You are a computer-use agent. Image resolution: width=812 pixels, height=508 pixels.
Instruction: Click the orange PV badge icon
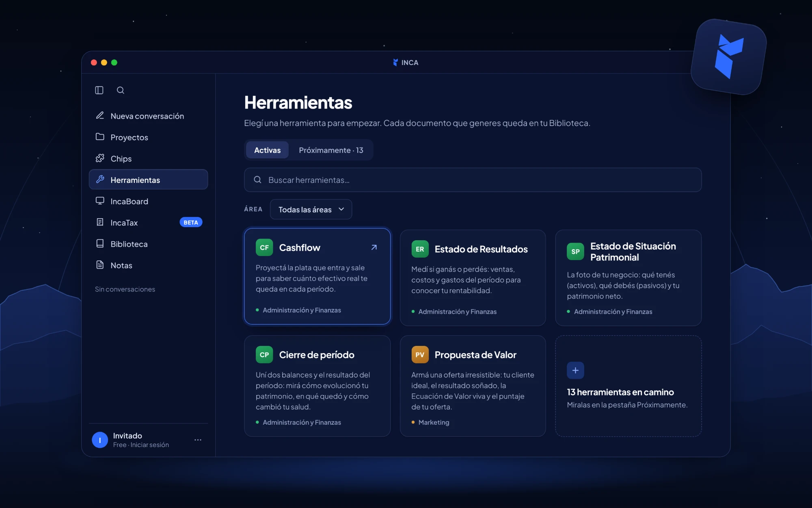[x=420, y=355]
